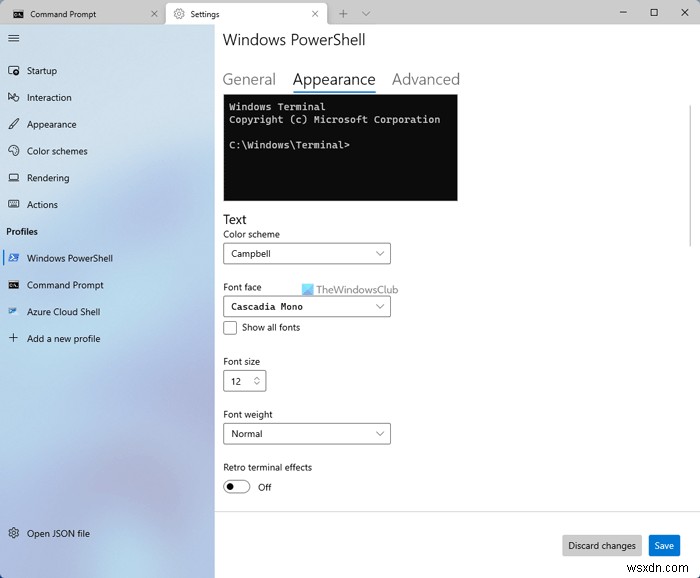This screenshot has width=700, height=578.
Task: Click the Font size stepper arrows
Action: tap(257, 381)
